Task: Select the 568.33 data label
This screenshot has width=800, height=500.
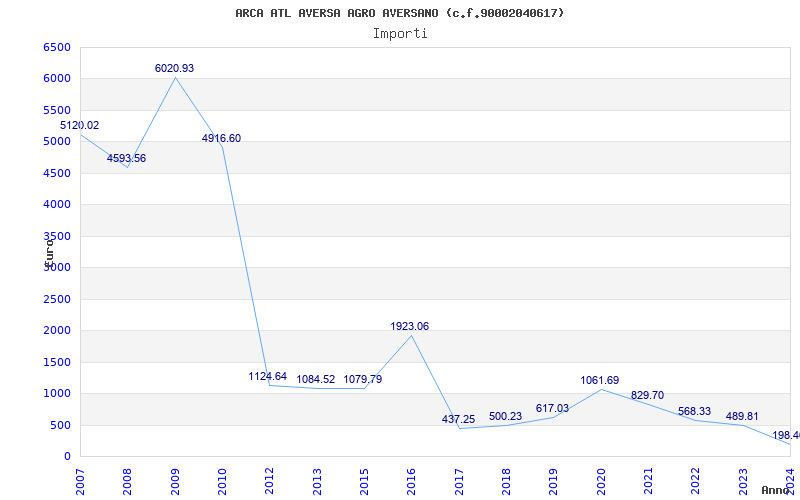Action: (694, 411)
